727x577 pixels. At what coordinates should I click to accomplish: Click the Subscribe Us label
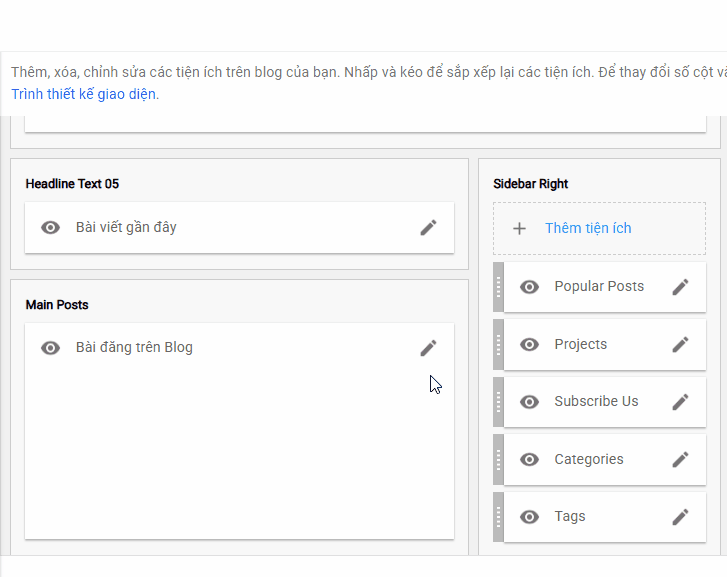[596, 401]
